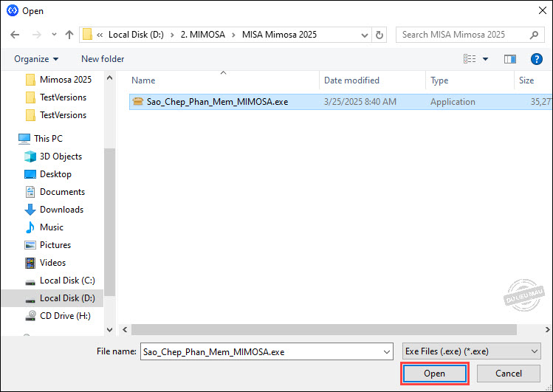Image resolution: width=553 pixels, height=392 pixels.
Task: Change the file view layout icon
Action: (470, 59)
